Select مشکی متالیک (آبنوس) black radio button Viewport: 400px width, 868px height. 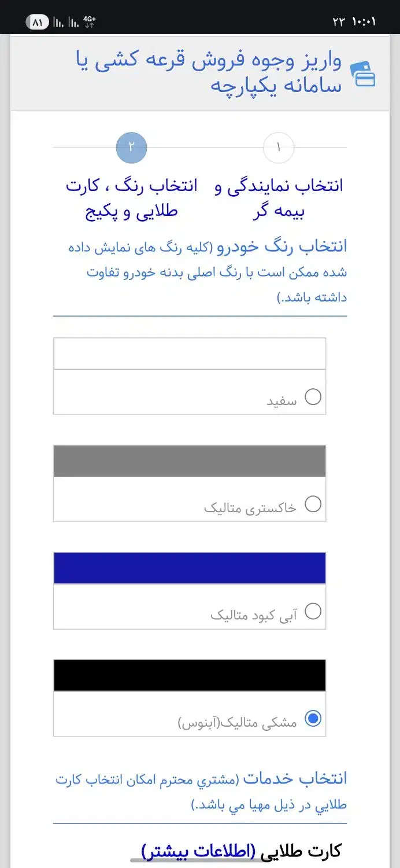pyautogui.click(x=313, y=718)
